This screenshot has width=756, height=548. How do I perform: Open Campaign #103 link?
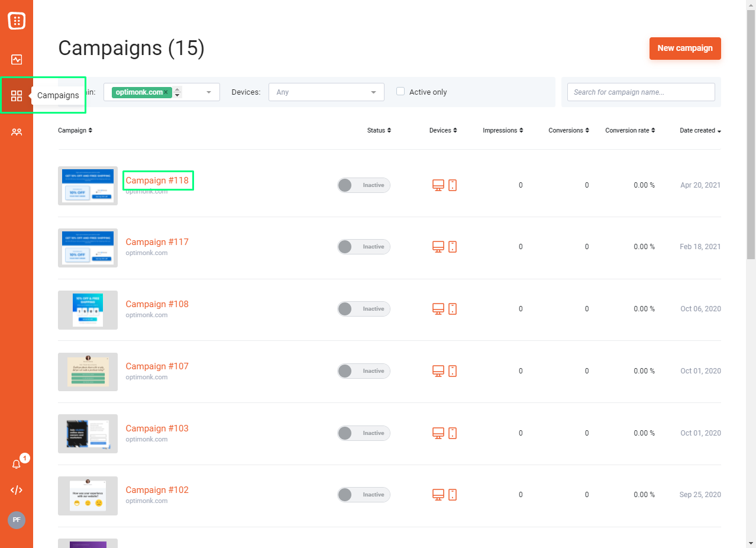157,428
